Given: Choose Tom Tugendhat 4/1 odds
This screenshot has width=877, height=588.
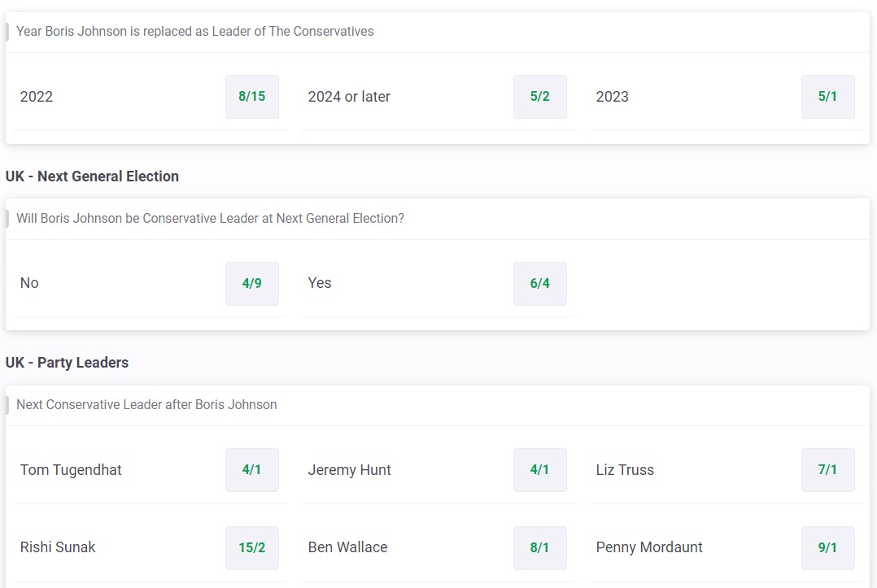Looking at the screenshot, I should click(251, 470).
